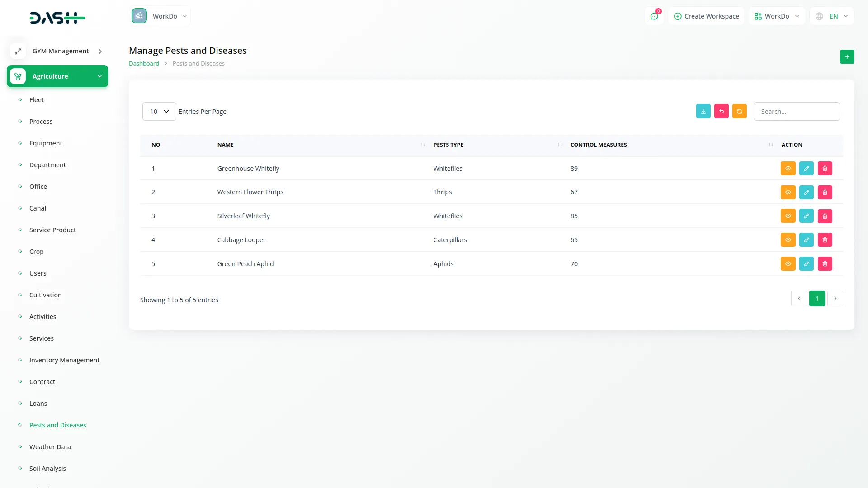
Task: Open Weather Data in sidebar
Action: [50, 447]
